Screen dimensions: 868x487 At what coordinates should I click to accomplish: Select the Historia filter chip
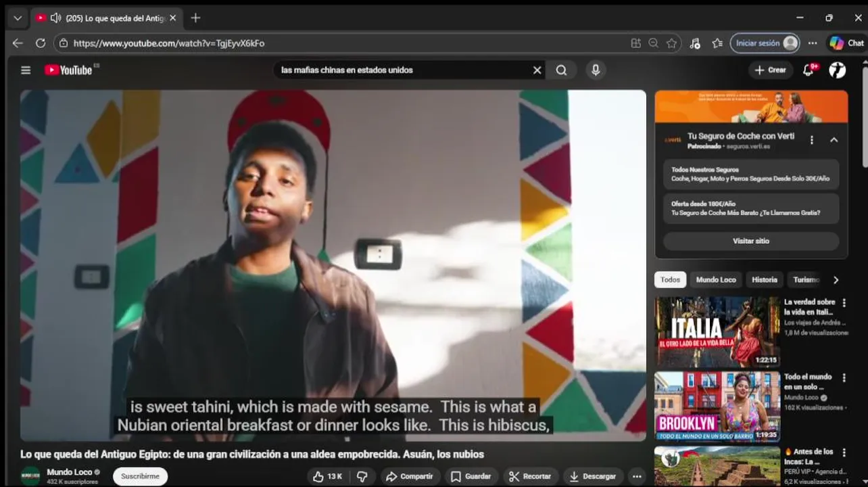tap(765, 279)
